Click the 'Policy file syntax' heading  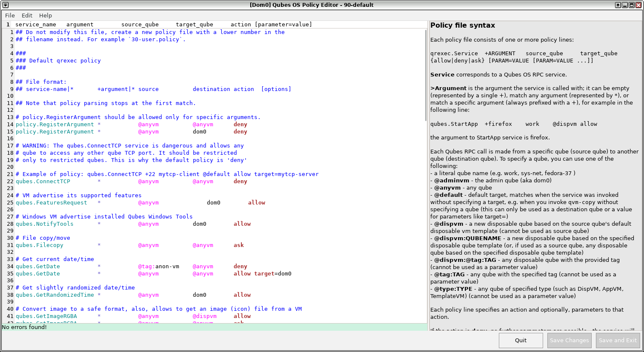coord(463,25)
